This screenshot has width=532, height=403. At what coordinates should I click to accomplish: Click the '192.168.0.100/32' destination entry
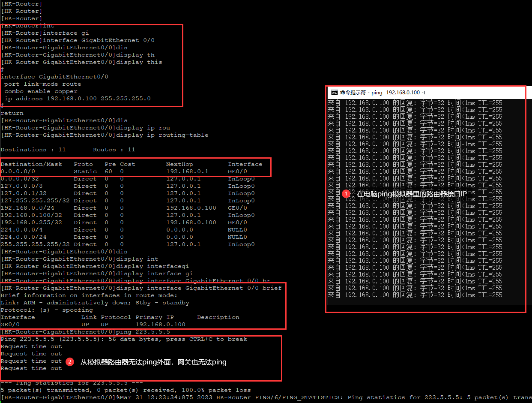pyautogui.click(x=31, y=215)
